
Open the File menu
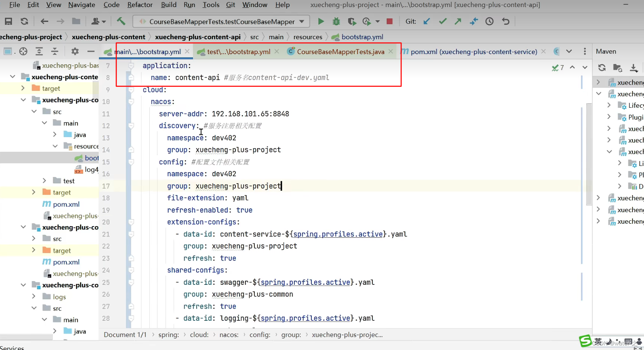coord(14,5)
